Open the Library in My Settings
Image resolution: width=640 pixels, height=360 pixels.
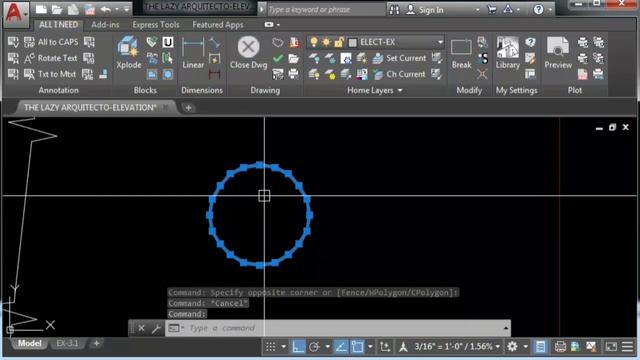507,53
